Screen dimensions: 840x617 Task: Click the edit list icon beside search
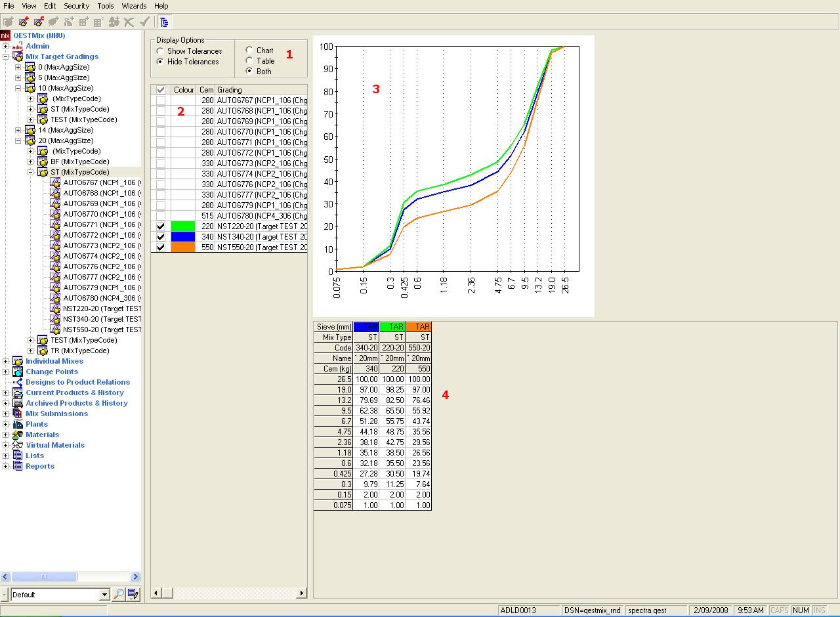133,595
